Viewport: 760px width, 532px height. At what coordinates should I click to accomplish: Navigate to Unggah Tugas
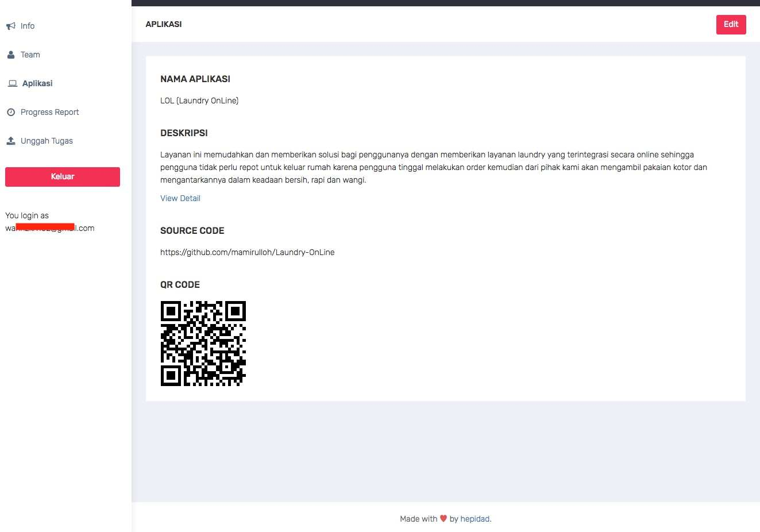tap(47, 141)
